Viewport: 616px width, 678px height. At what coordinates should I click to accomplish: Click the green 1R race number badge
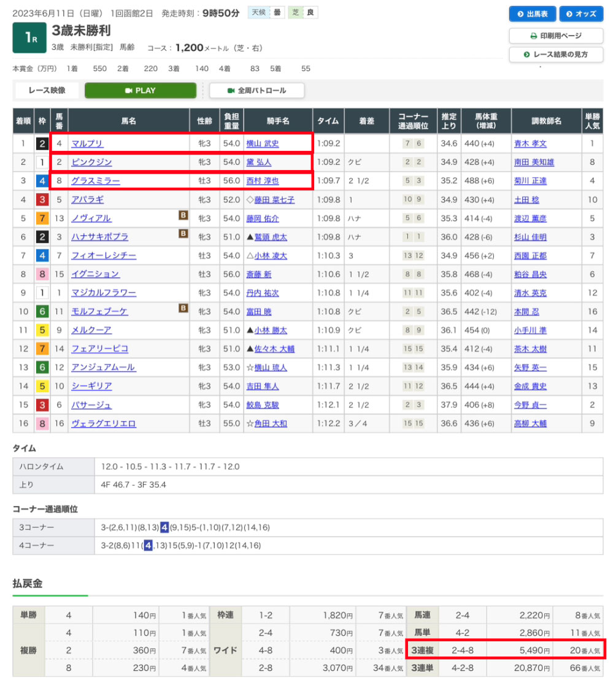29,38
